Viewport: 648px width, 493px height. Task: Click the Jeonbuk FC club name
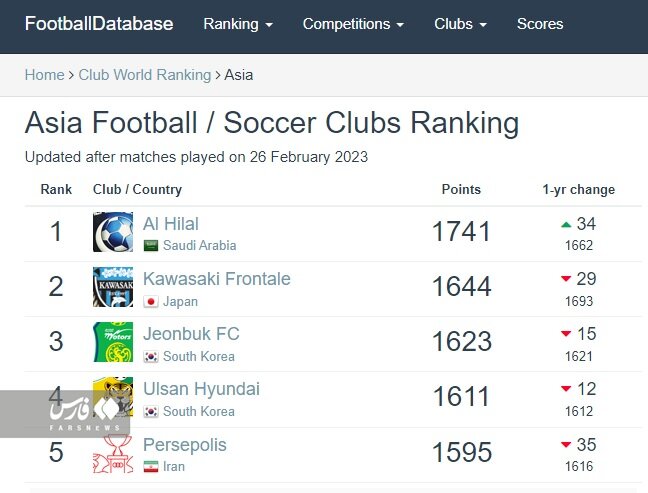(x=191, y=334)
